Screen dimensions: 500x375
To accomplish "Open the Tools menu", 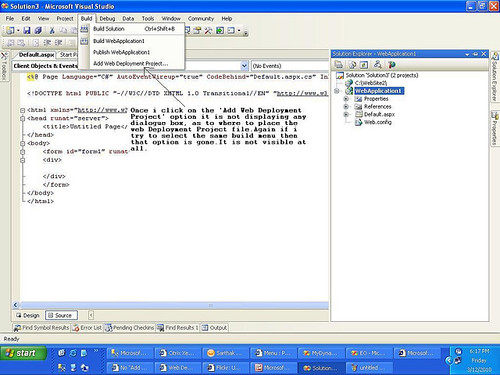I will [148, 19].
